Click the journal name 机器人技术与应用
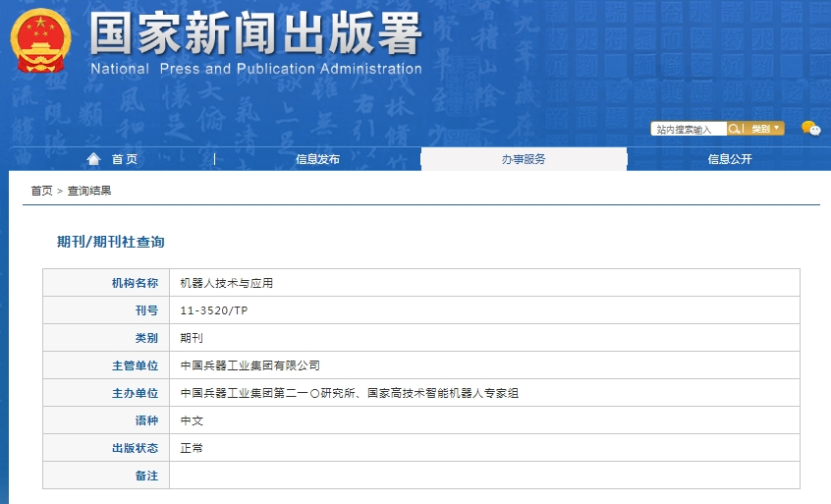This screenshot has width=831, height=504. pyautogui.click(x=227, y=283)
